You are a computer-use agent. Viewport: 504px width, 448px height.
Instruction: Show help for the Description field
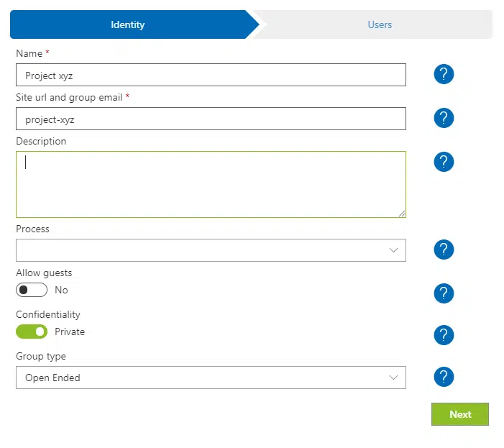(444, 162)
